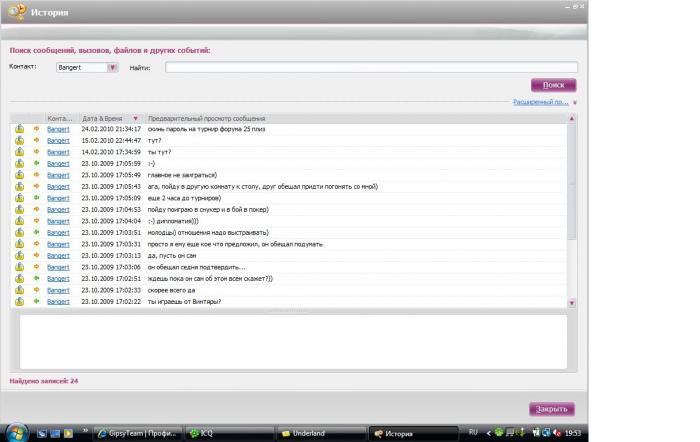Click outgoing arrow icon in 17:02:33 row

(x=37, y=290)
